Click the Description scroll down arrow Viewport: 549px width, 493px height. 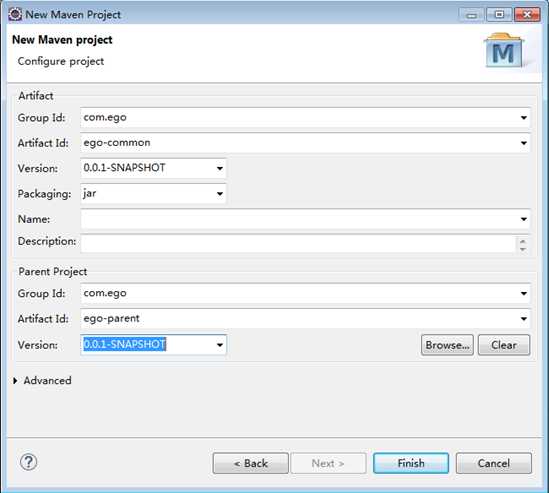point(523,249)
